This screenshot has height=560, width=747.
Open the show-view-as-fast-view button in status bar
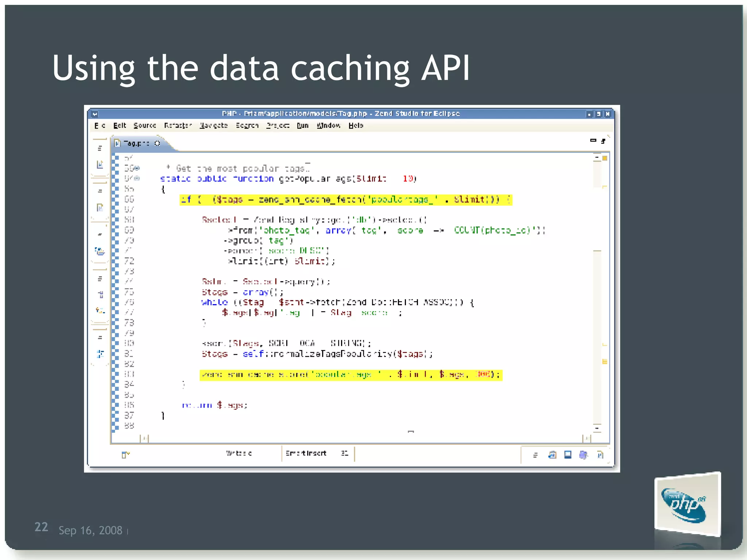click(x=125, y=455)
